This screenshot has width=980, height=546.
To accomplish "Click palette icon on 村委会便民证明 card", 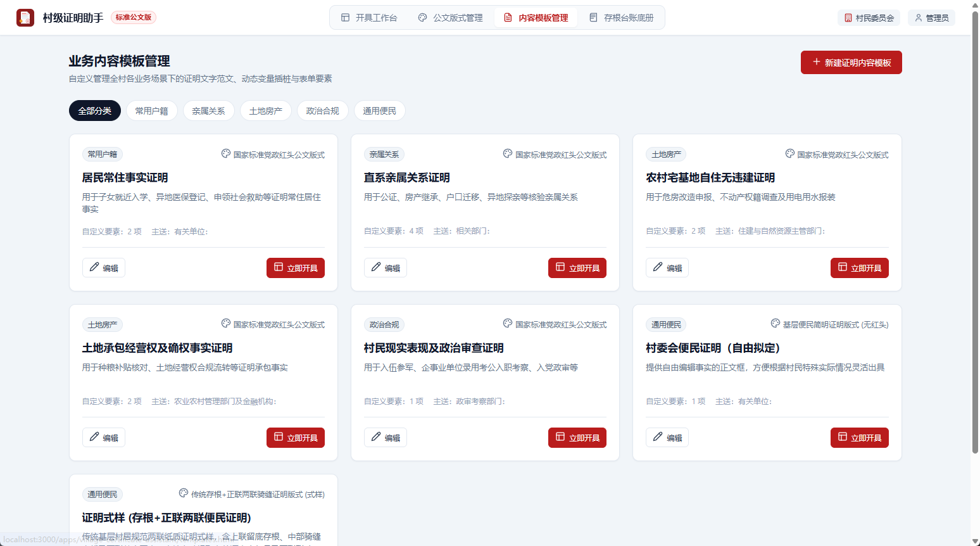I will pos(776,324).
